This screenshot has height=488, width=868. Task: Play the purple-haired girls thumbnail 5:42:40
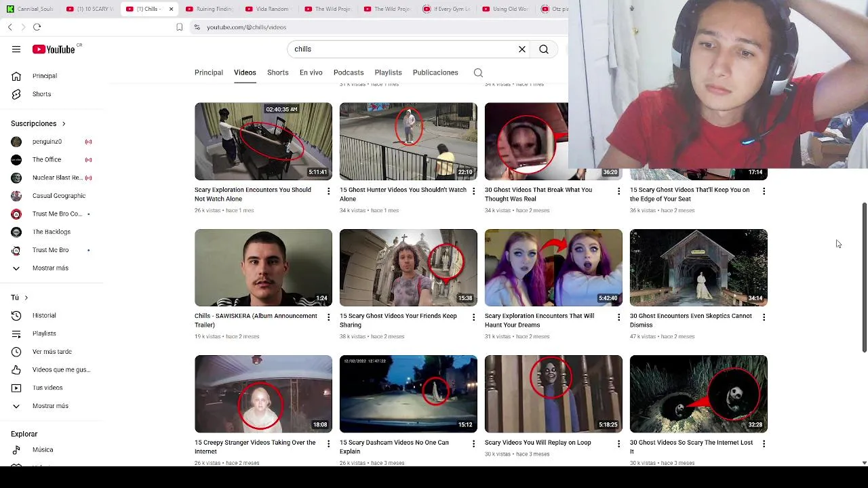(x=553, y=268)
